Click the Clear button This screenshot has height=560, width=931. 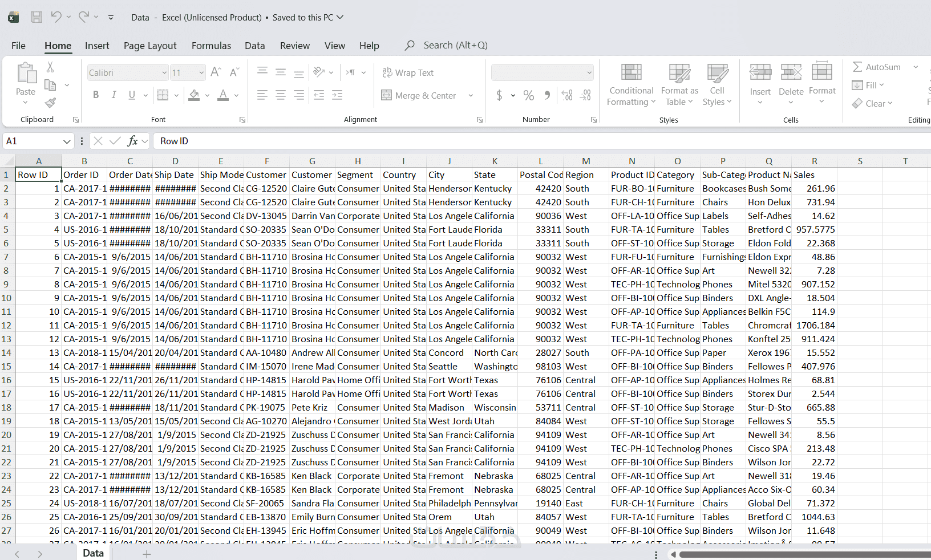[872, 103]
